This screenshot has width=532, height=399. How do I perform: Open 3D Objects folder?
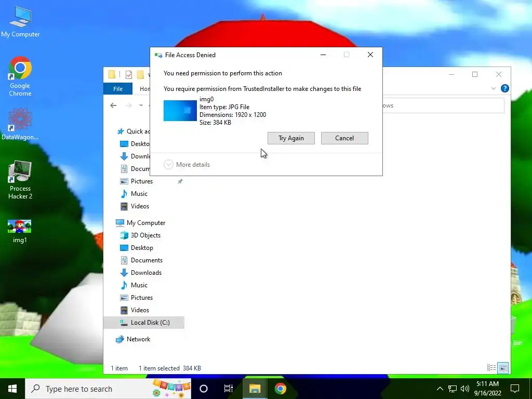point(140,235)
